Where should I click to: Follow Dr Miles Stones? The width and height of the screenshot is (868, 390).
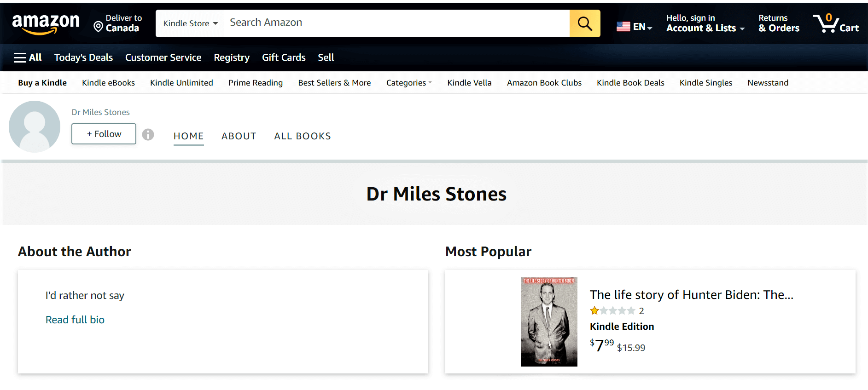pos(104,134)
